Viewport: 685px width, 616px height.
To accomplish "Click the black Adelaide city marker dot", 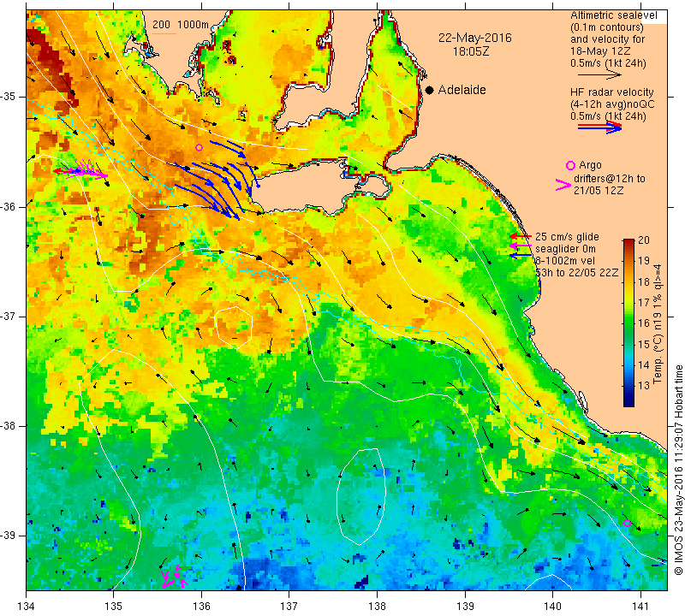I will (430, 90).
